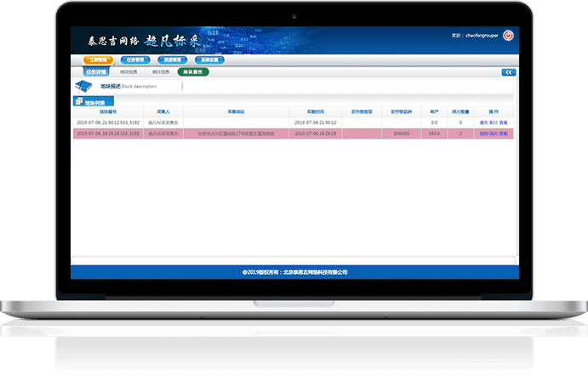Sort by the 采集时间 column header
This screenshot has width=588, height=376.
pos(316,111)
